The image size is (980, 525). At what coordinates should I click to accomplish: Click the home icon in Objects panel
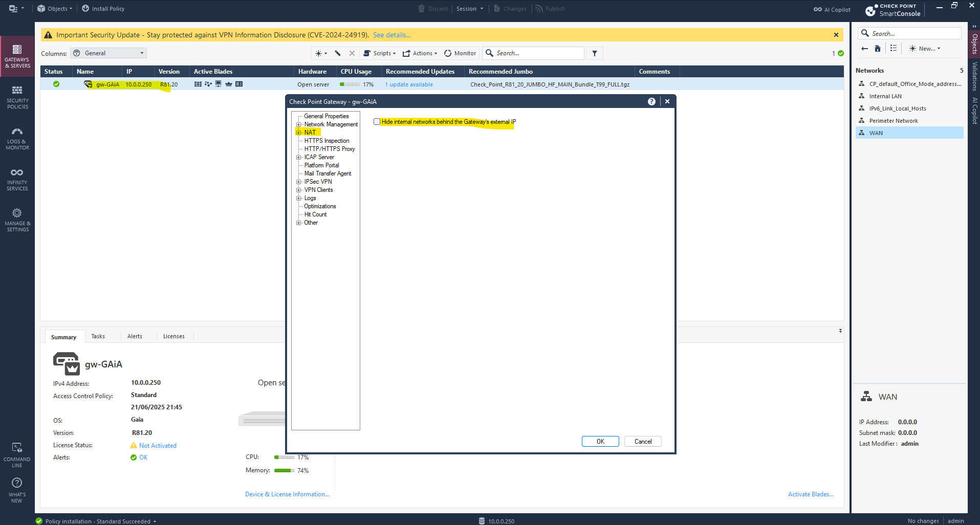(878, 49)
